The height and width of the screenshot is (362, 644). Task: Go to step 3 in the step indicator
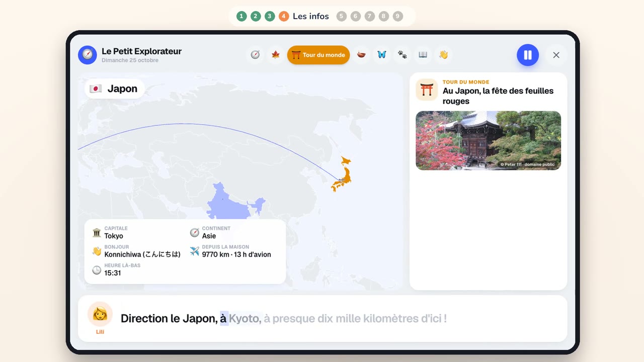pos(270,16)
